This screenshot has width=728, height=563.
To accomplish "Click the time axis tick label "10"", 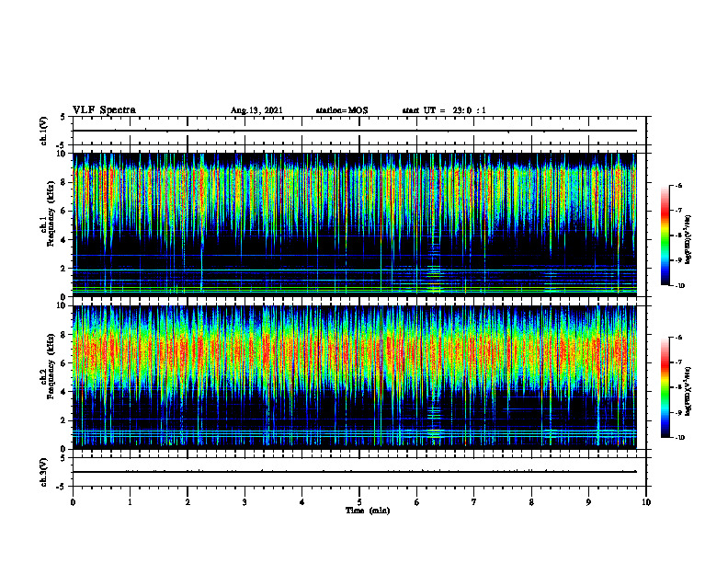I will click(x=646, y=502).
